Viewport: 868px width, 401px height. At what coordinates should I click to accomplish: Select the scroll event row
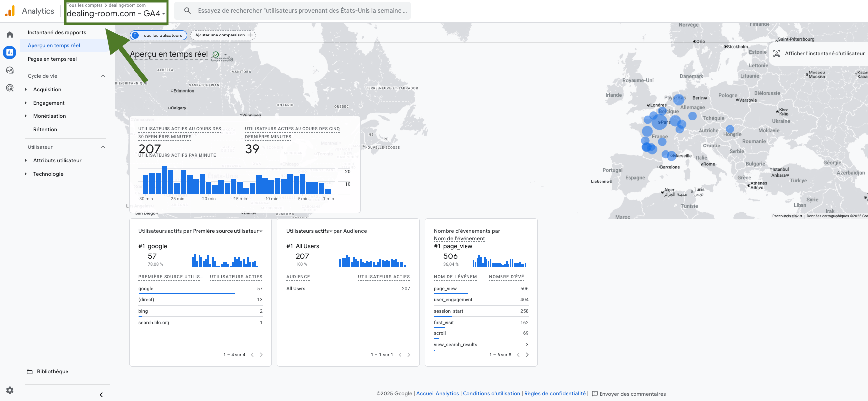[481, 333]
